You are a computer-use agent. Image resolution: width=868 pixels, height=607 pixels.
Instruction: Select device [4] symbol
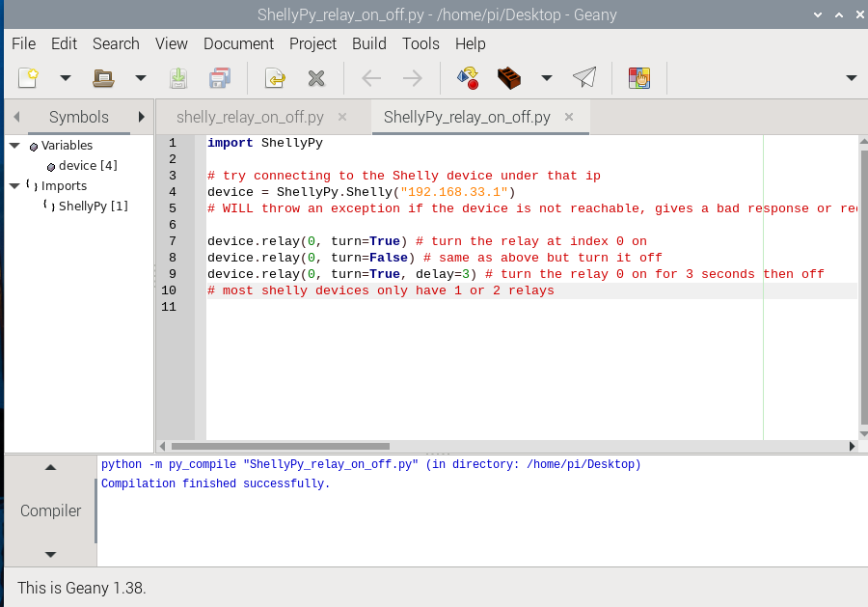tap(88, 166)
